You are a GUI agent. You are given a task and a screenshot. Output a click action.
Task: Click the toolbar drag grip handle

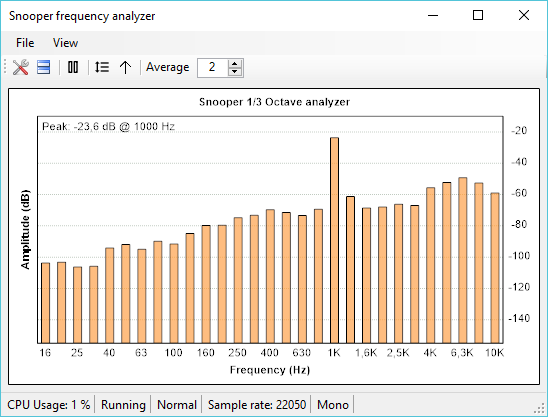click(x=5, y=67)
